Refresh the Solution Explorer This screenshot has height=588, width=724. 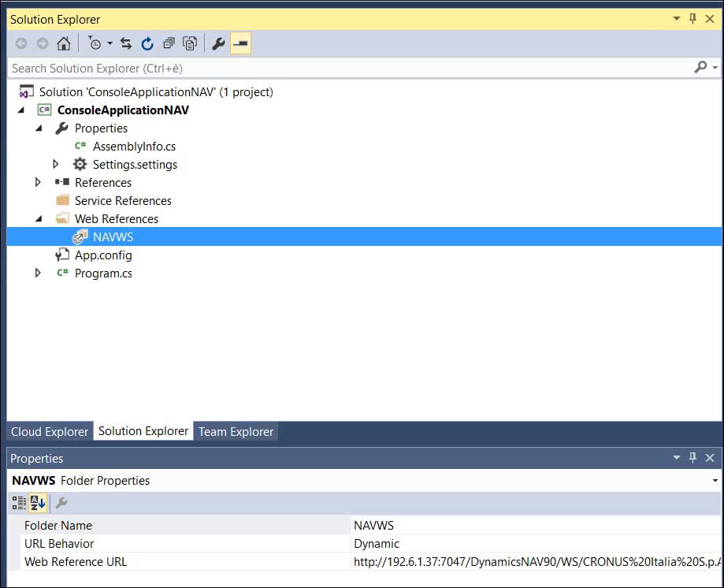pyautogui.click(x=147, y=43)
